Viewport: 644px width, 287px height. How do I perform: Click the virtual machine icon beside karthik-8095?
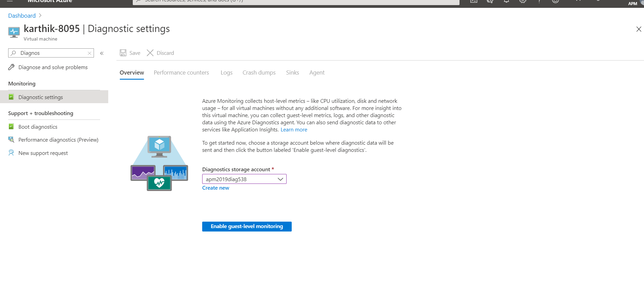tap(14, 32)
